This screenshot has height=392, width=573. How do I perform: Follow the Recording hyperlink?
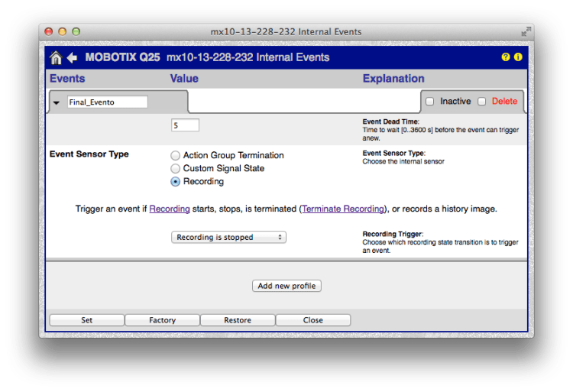tap(170, 209)
